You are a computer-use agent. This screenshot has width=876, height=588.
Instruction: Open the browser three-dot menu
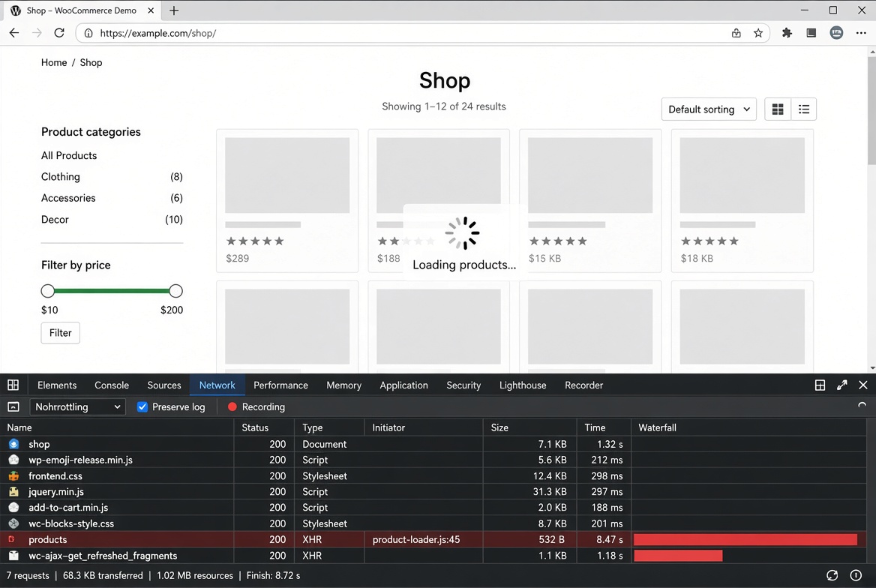[861, 33]
